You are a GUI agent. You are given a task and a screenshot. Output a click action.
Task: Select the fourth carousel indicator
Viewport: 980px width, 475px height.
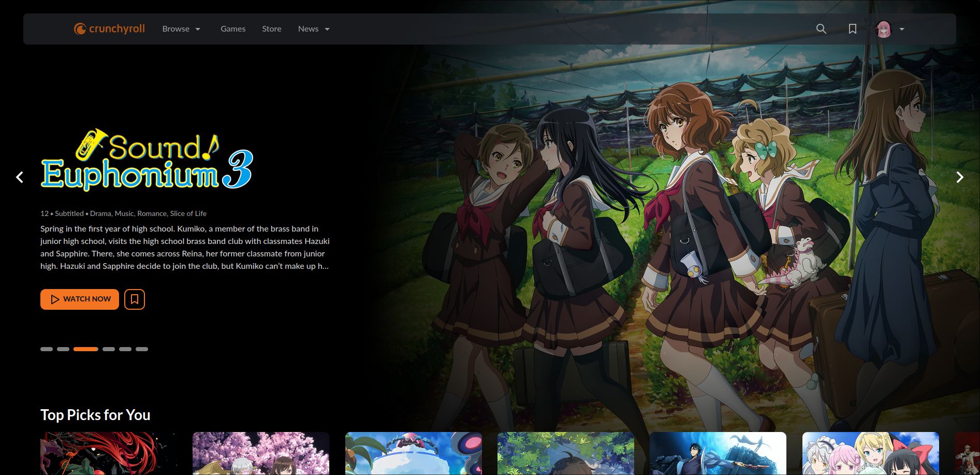(109, 349)
